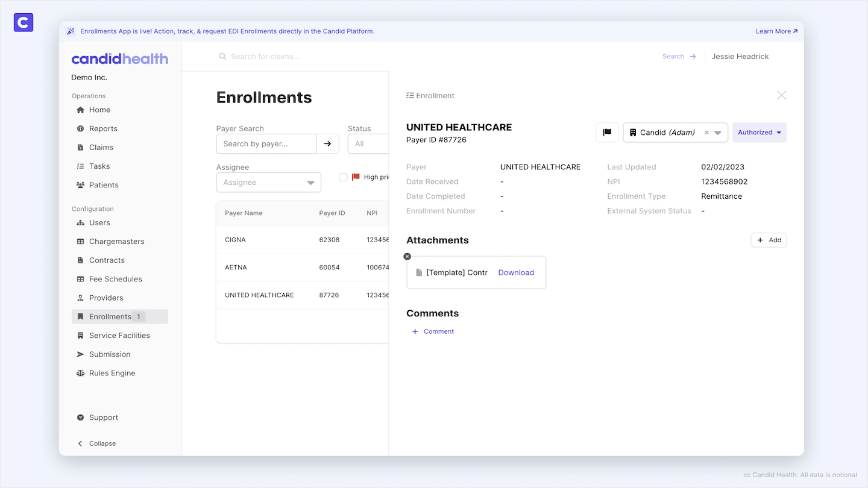This screenshot has width=868, height=488.
Task: Close the Enrollment detail panel
Action: click(781, 95)
